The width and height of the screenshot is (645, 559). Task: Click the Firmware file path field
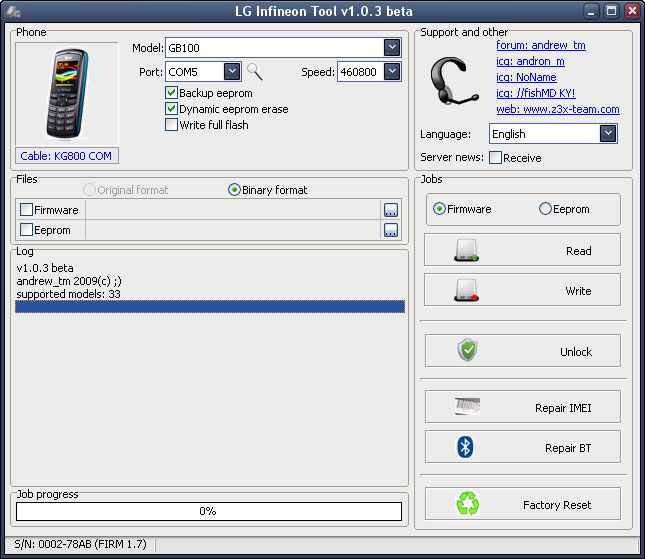pyautogui.click(x=233, y=210)
